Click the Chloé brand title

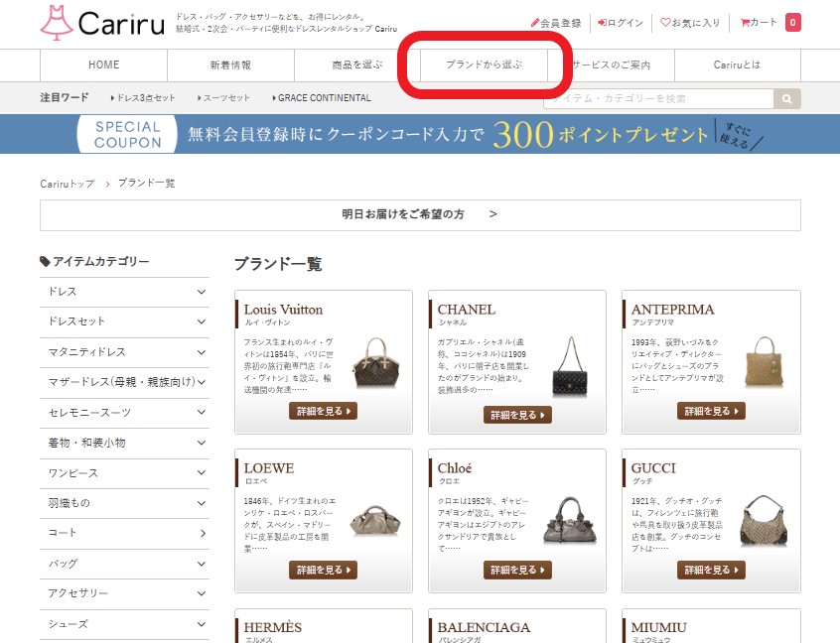[455, 468]
